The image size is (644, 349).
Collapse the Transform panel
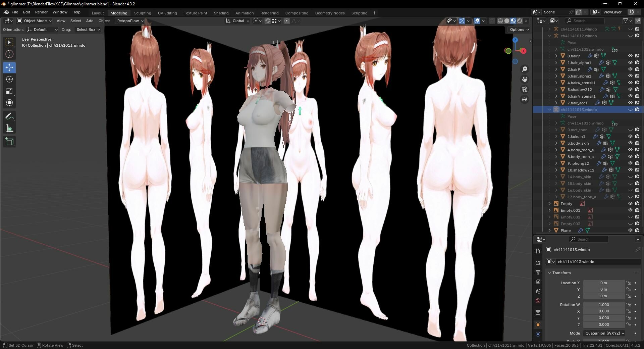[549, 273]
